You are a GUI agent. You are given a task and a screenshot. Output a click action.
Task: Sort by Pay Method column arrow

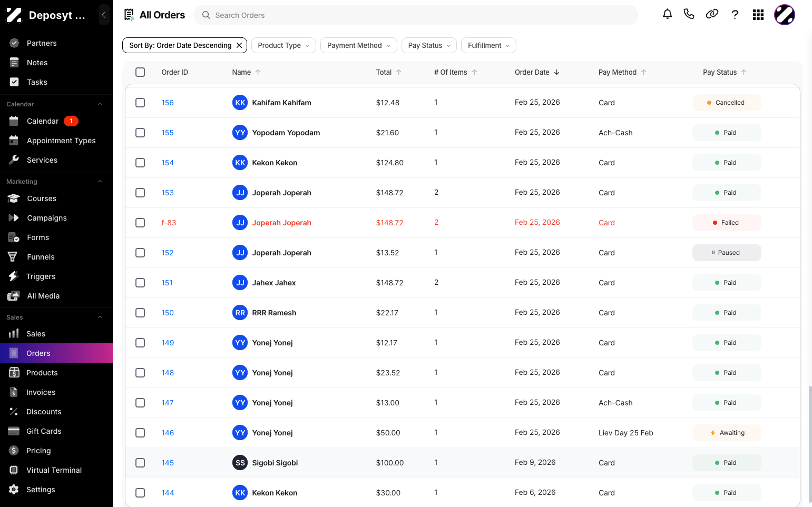pos(644,72)
